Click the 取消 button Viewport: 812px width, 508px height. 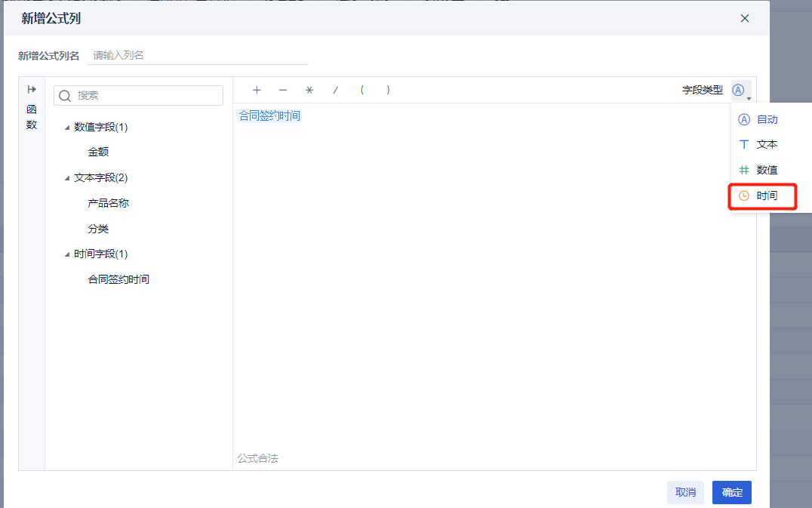[x=685, y=492]
